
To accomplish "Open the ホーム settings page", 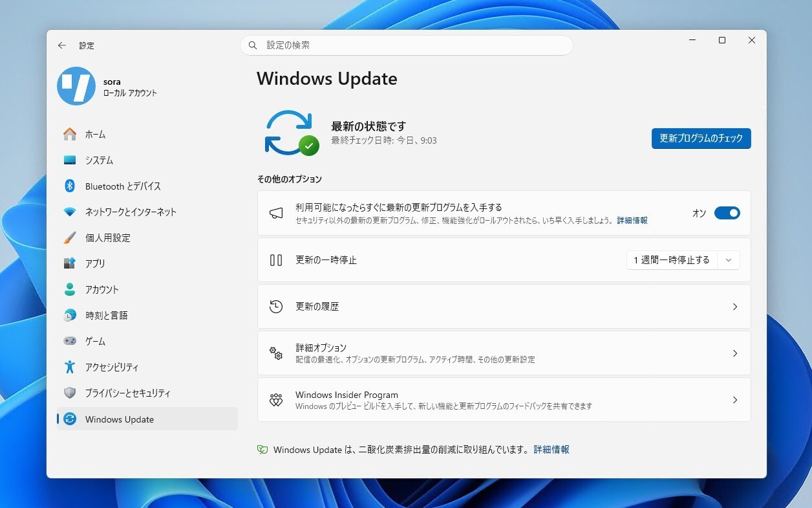I will pos(147,134).
